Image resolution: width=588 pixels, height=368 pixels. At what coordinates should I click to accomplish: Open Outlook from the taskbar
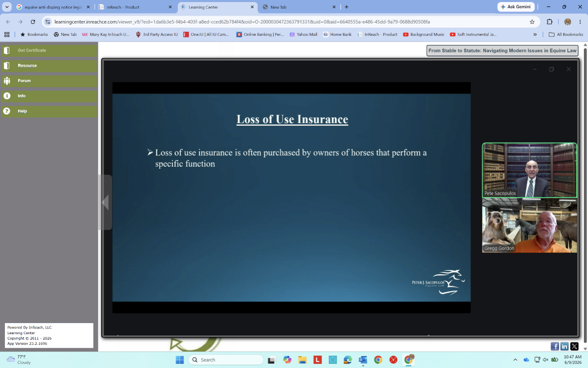click(x=363, y=360)
